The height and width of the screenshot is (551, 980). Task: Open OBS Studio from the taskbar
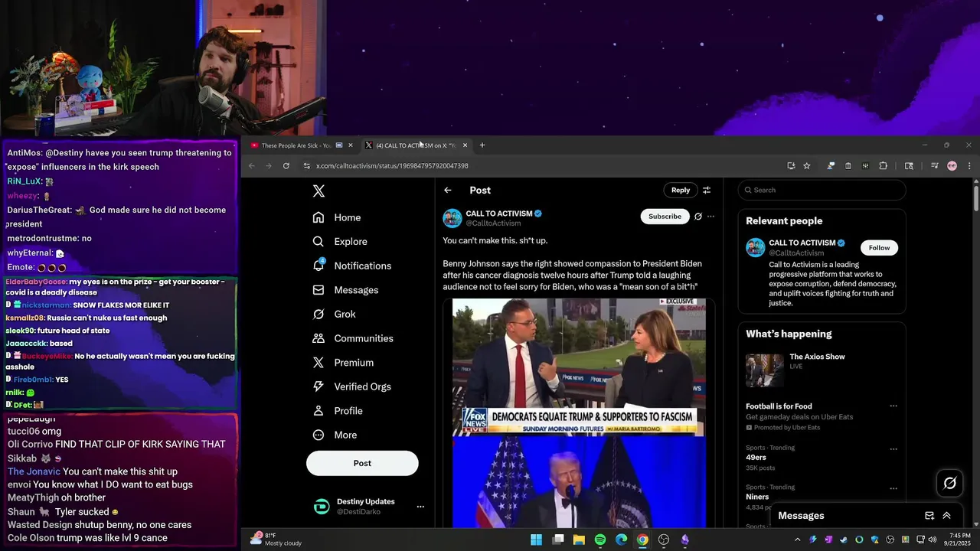(x=664, y=540)
